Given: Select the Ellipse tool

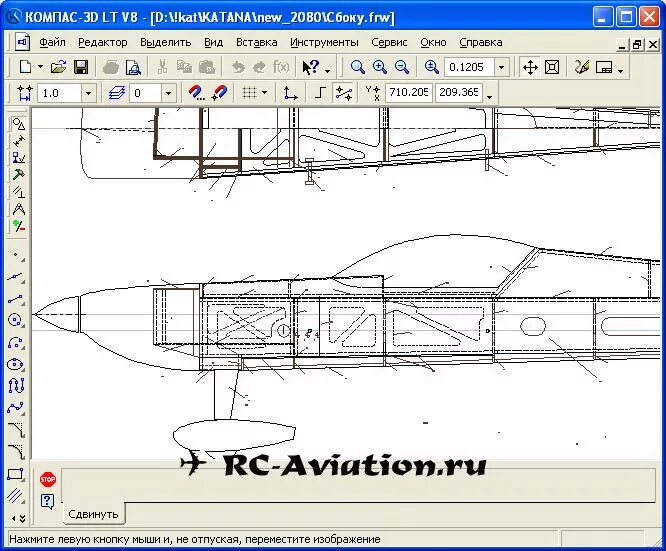Looking at the screenshot, I should click(x=16, y=365).
